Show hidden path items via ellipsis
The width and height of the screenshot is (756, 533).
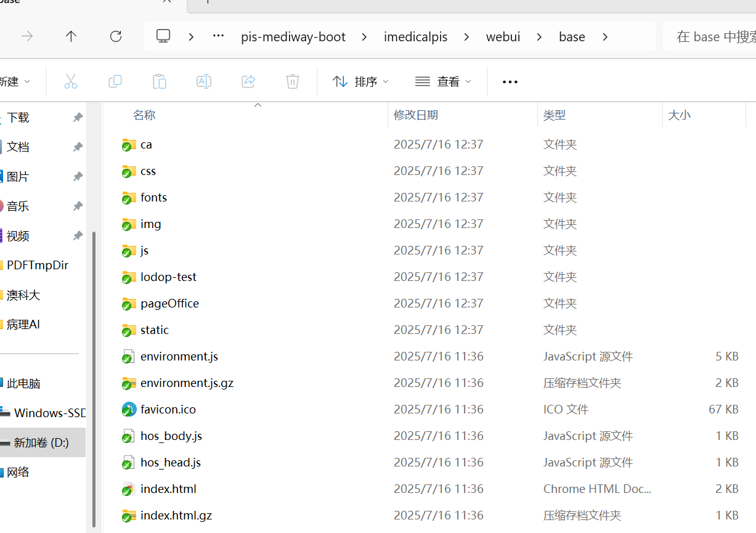[x=218, y=36]
